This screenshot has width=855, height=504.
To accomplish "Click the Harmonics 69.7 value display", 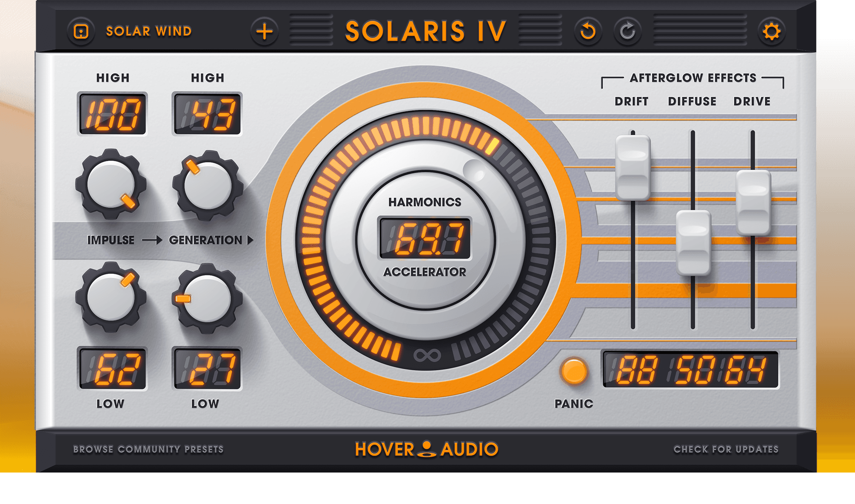I will click(x=425, y=239).
